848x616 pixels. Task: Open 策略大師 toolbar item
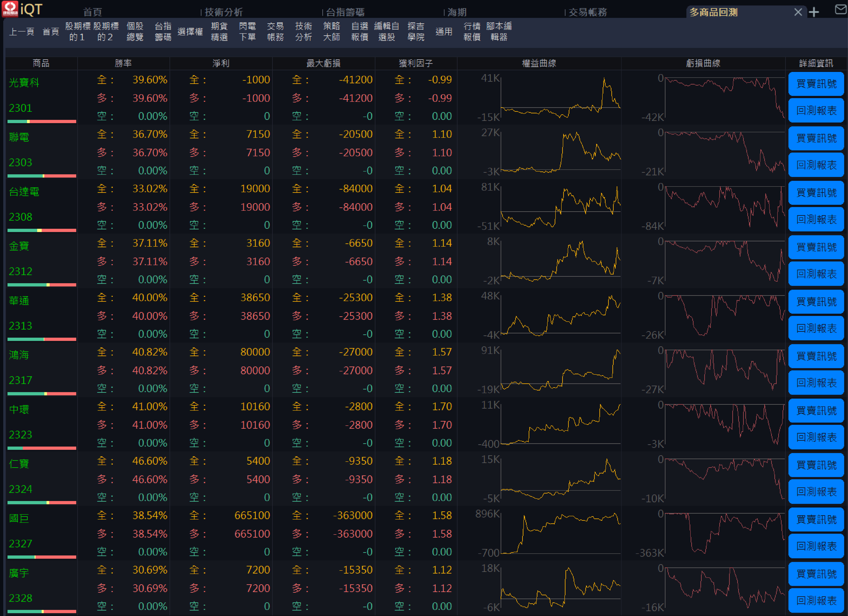point(331,32)
